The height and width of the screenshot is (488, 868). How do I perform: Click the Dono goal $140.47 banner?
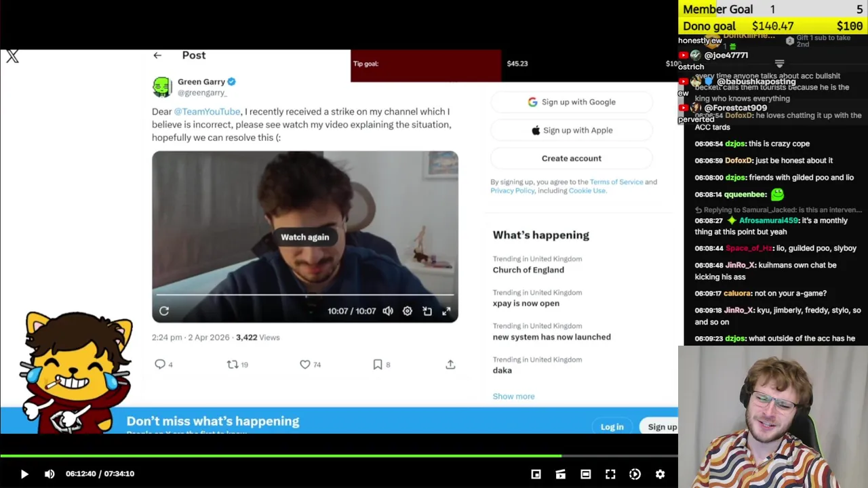tap(773, 26)
